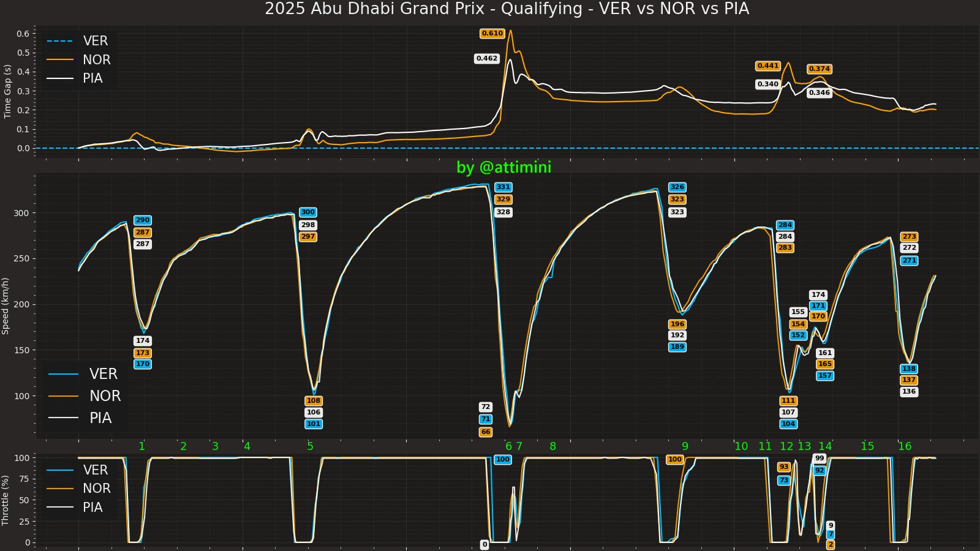
Task: Click the 297 speed label
Action: (308, 237)
